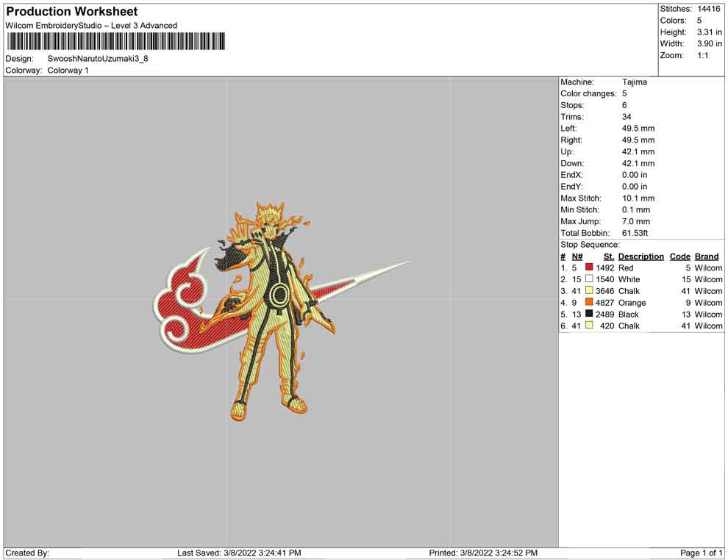Click the EndX value '0.00 in'
The image size is (728, 560).
coord(634,175)
